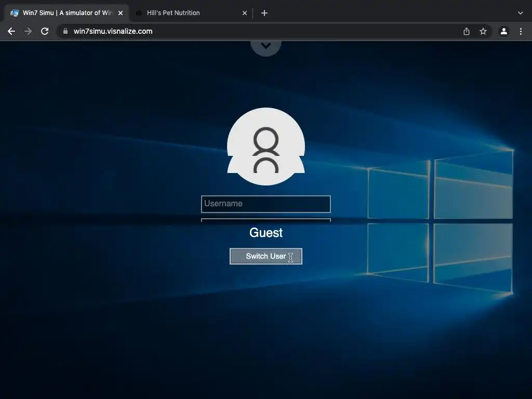The image size is (532, 399).
Task: Bookmark this page with star icon
Action: pyautogui.click(x=483, y=31)
